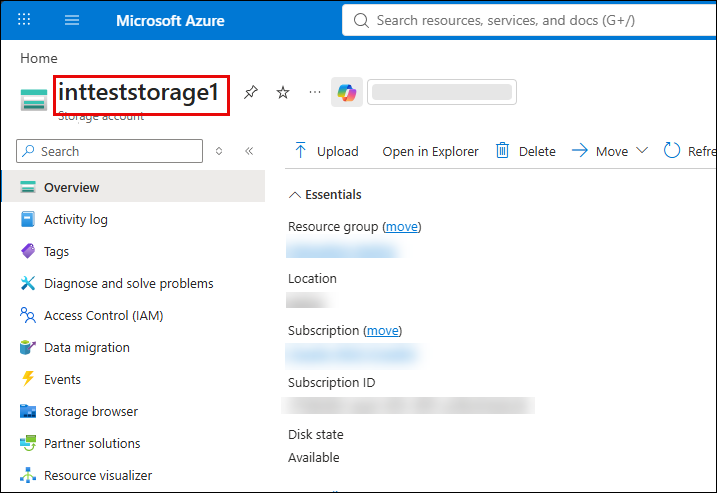Click the wrench icon for Diagnose
This screenshot has height=493, width=717.
click(28, 283)
